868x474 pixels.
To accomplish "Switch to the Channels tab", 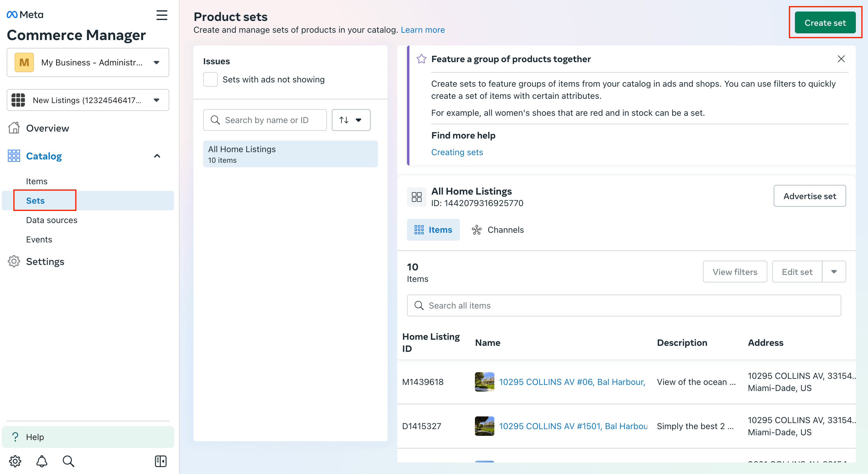I will 498,230.
